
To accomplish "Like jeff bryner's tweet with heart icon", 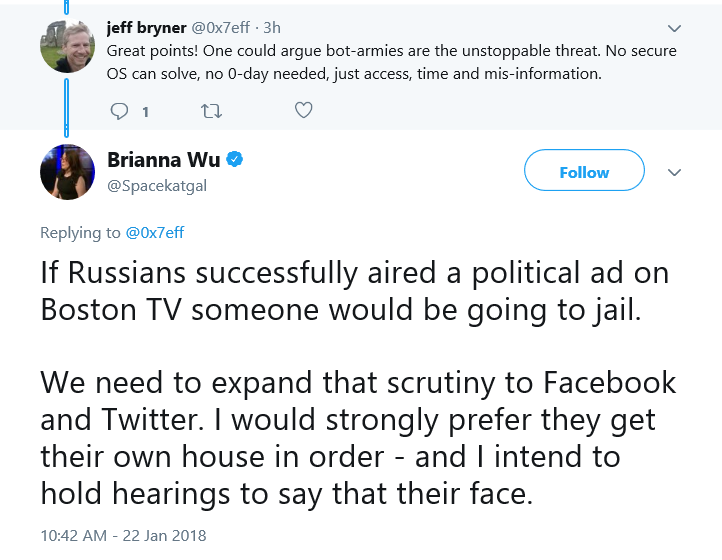I will pos(303,110).
